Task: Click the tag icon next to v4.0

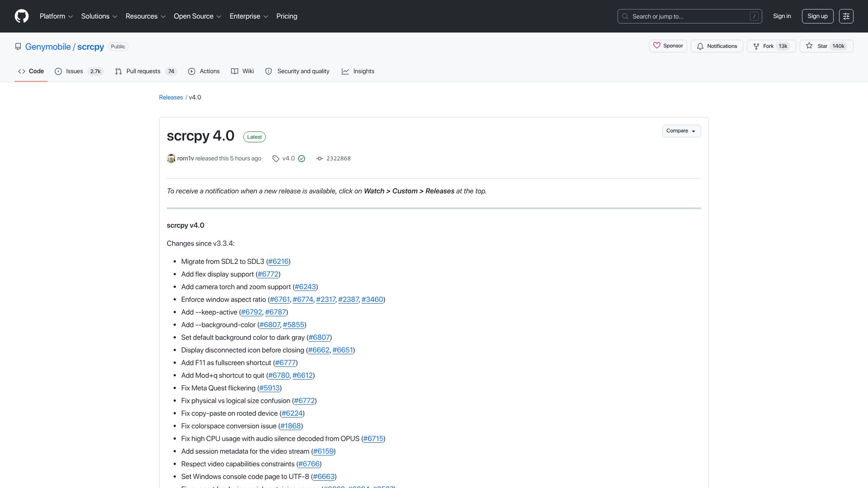Action: (276, 159)
